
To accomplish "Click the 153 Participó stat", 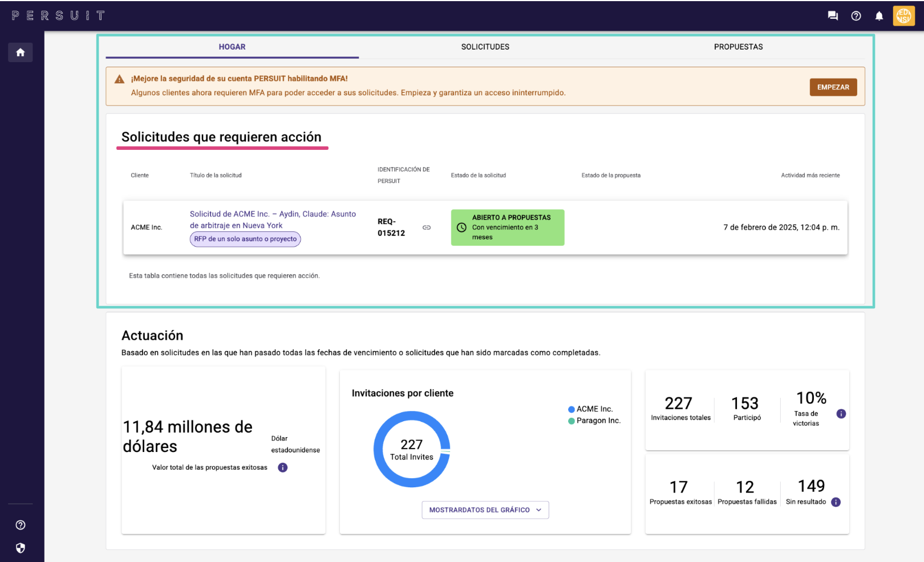I will click(747, 409).
